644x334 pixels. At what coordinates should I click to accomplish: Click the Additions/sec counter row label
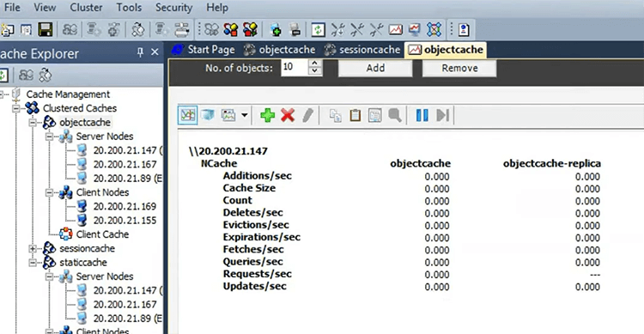257,176
